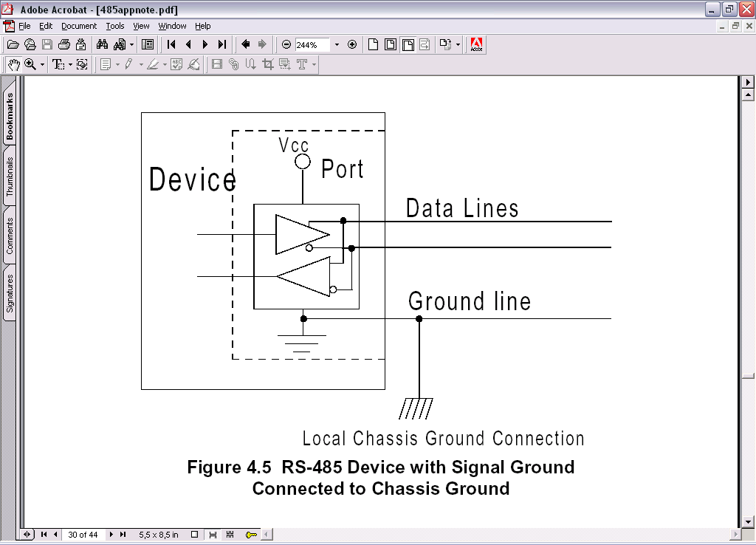Go to previous view with the left arrow

(246, 44)
